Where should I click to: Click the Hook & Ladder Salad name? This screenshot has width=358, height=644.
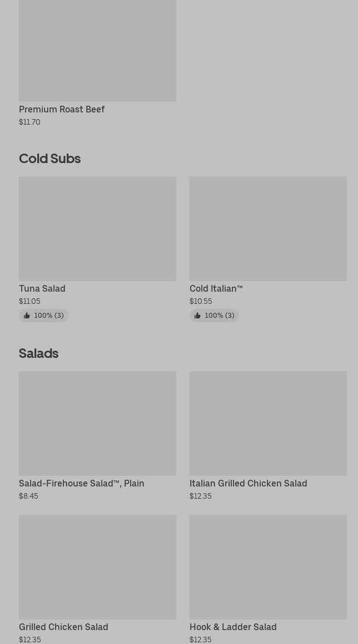click(233, 627)
